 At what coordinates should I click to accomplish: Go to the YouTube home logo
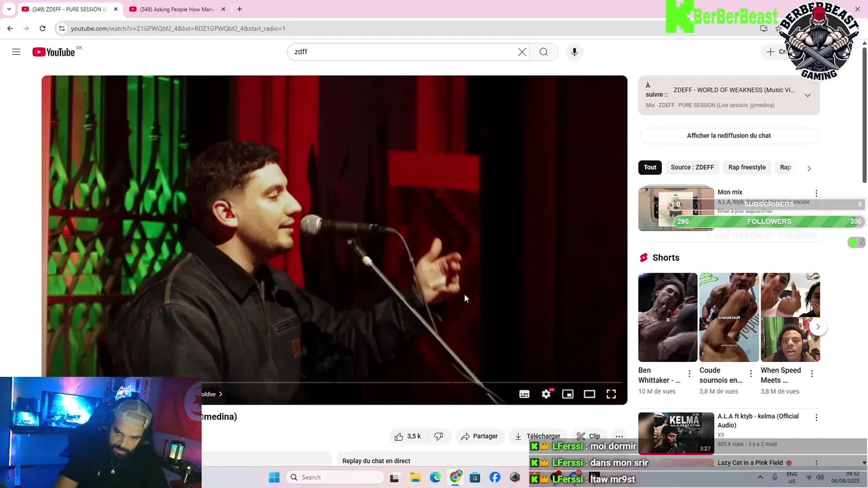(x=54, y=52)
